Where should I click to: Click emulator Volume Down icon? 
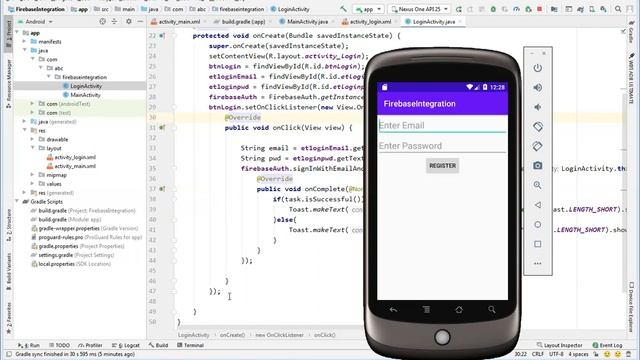tap(538, 107)
